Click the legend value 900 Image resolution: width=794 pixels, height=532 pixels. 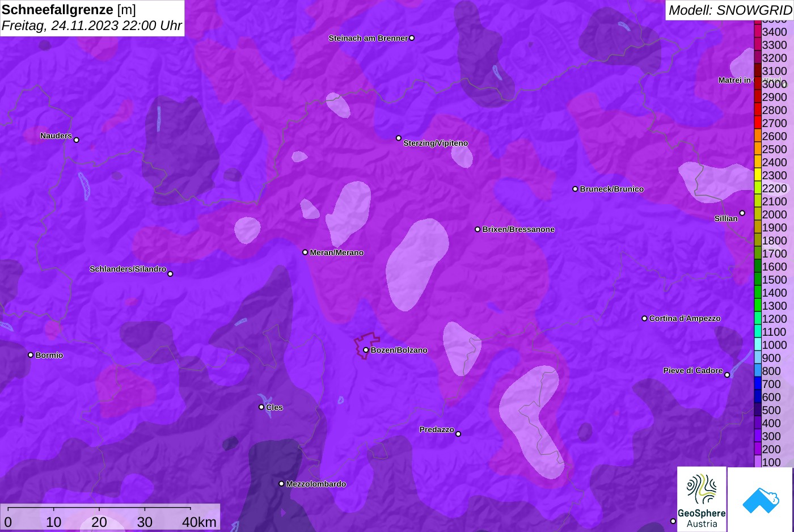click(x=771, y=358)
